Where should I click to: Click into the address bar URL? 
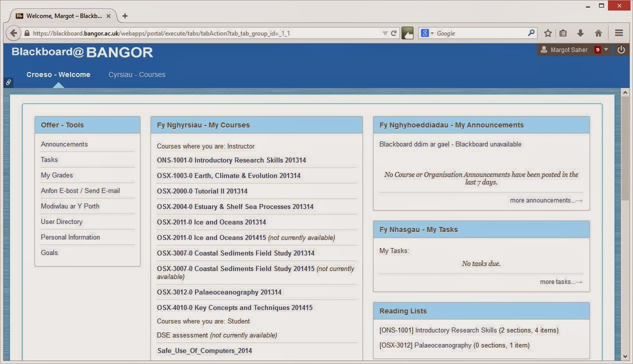pyautogui.click(x=205, y=33)
